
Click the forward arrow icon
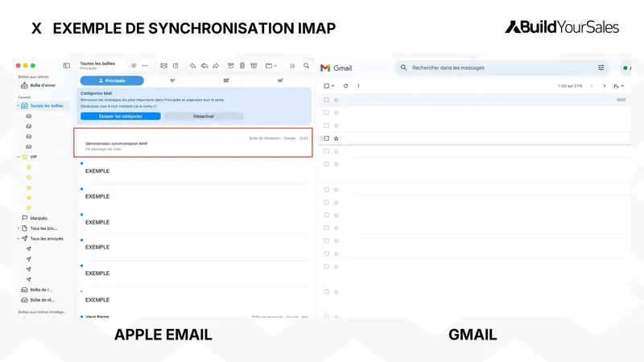pos(216,66)
